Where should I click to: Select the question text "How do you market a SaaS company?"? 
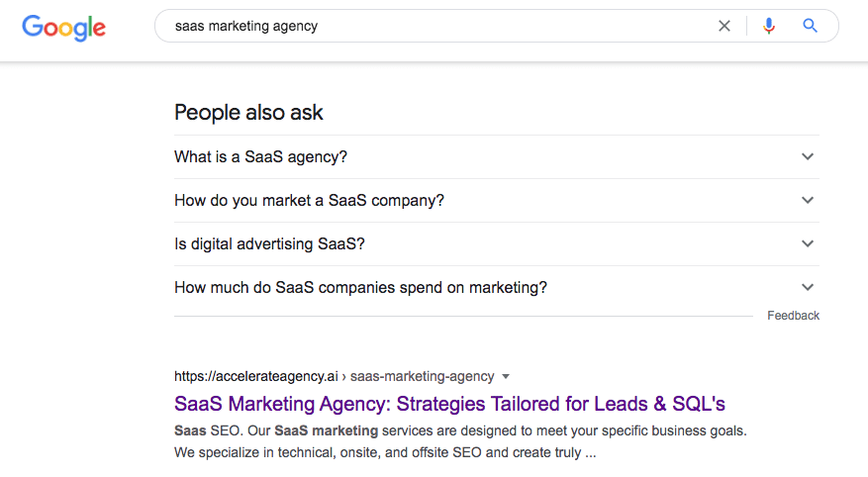(309, 200)
